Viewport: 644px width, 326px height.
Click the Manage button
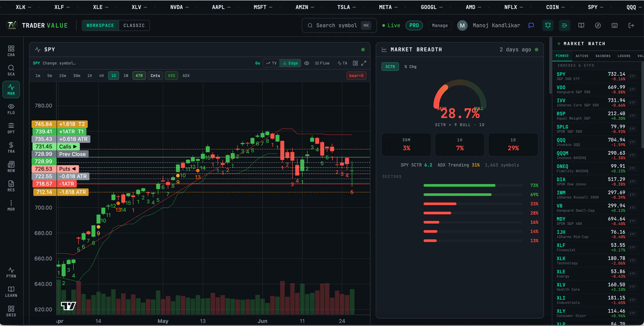pos(440,25)
